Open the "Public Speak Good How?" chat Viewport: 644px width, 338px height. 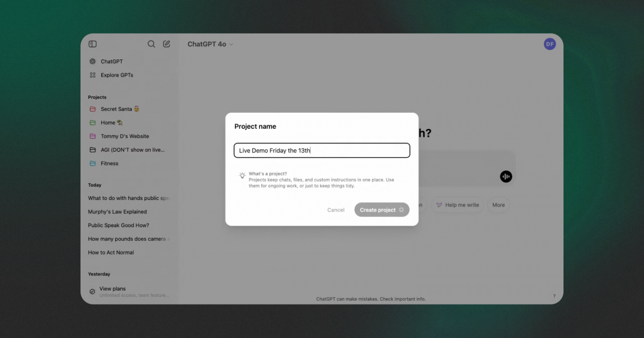click(119, 225)
